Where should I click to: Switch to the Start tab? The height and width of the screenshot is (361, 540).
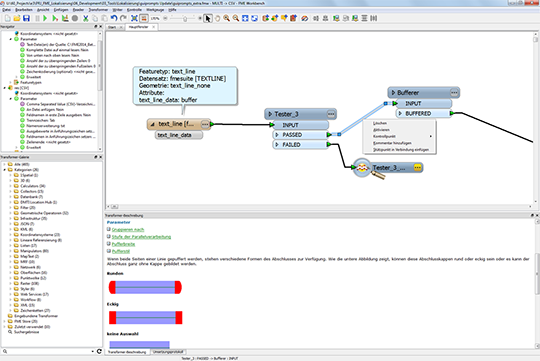112,27
